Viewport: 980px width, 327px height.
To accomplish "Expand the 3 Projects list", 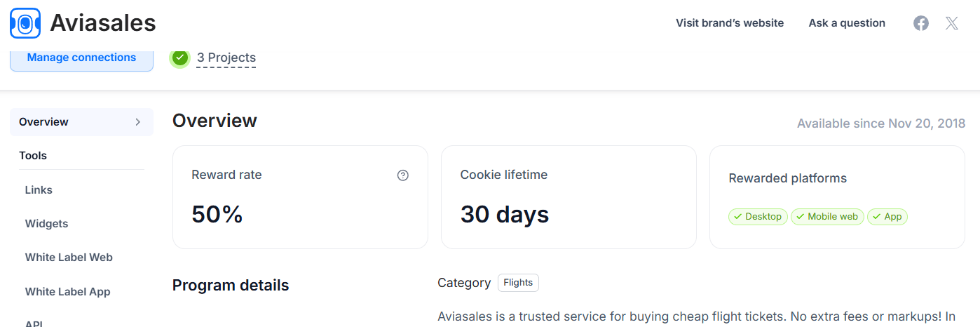I will coord(226,58).
